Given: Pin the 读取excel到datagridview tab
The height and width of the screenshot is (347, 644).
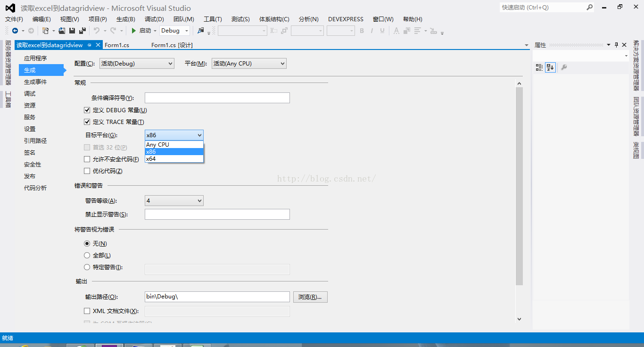Looking at the screenshot, I should click(90, 45).
